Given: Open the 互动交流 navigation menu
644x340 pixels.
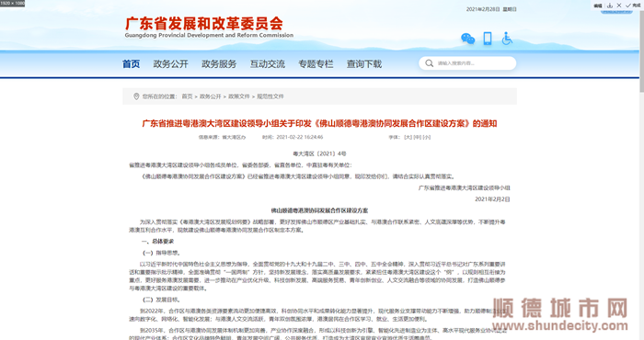Looking at the screenshot, I should click(x=268, y=64).
